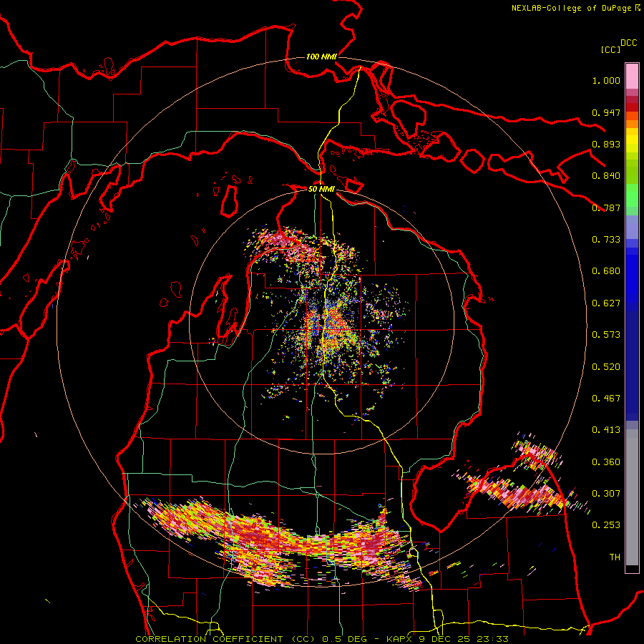Select the 0.680 legend value
644x644 pixels.
606,271
